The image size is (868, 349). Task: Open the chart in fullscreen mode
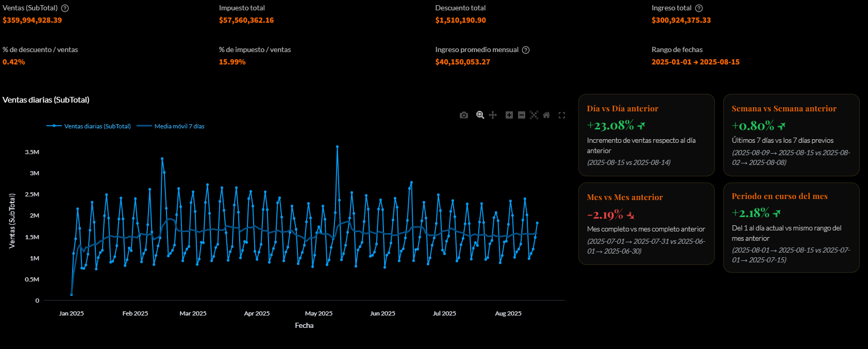click(x=562, y=115)
